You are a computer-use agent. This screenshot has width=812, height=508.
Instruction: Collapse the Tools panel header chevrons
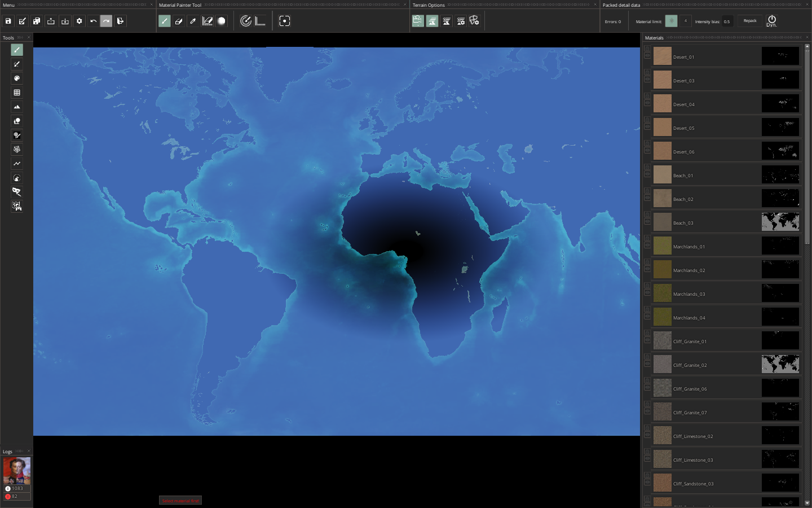pos(19,38)
